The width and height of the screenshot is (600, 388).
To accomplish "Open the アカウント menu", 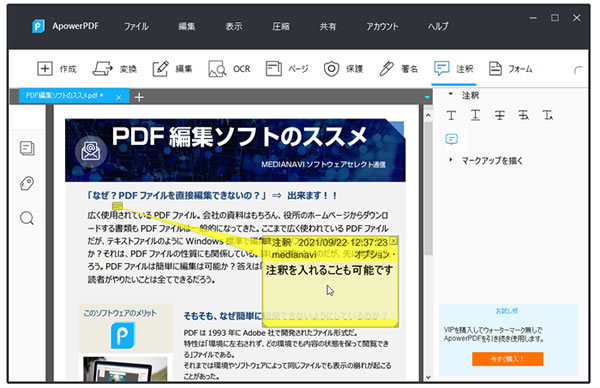I will pyautogui.click(x=382, y=26).
